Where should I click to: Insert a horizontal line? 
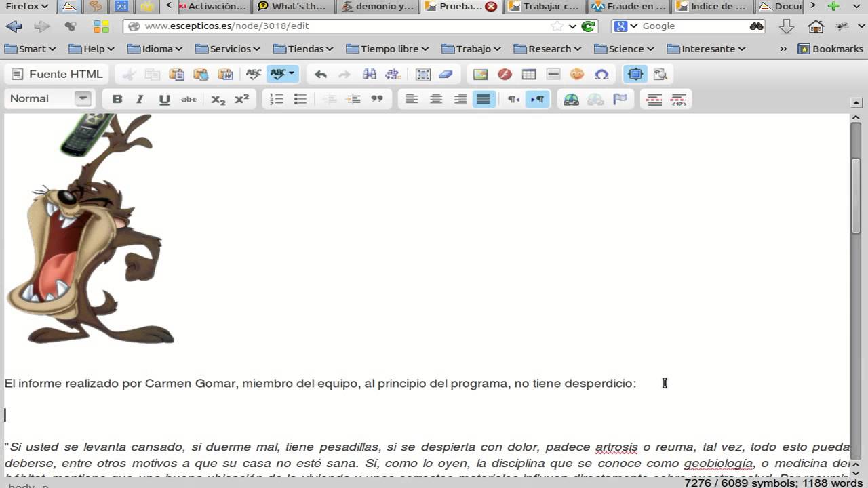pos(553,74)
